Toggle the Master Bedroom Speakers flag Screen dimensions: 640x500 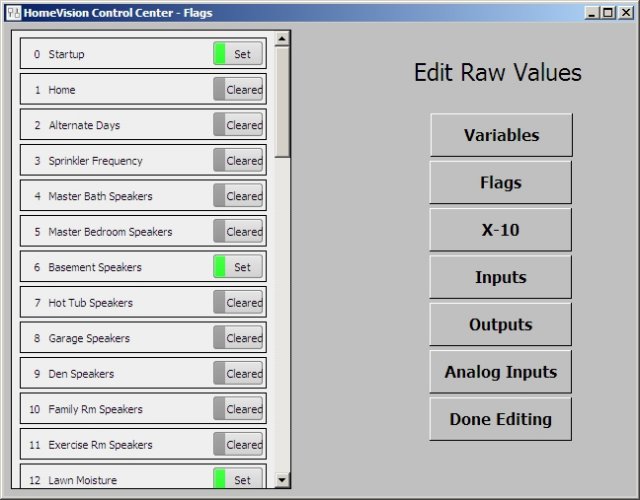pos(238,231)
